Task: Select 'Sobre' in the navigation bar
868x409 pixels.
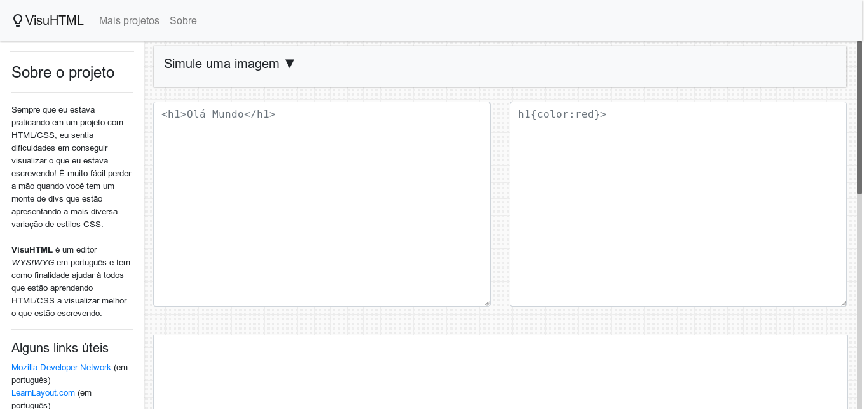Action: coord(183,20)
